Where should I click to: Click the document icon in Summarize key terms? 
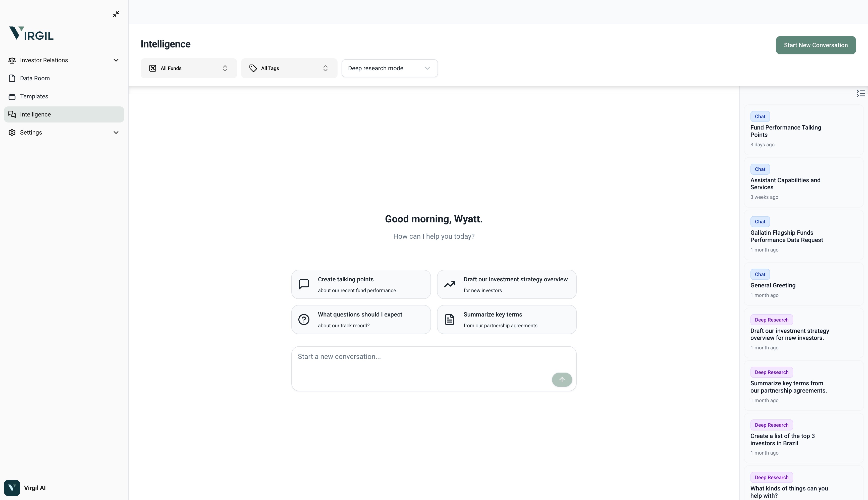tap(450, 320)
